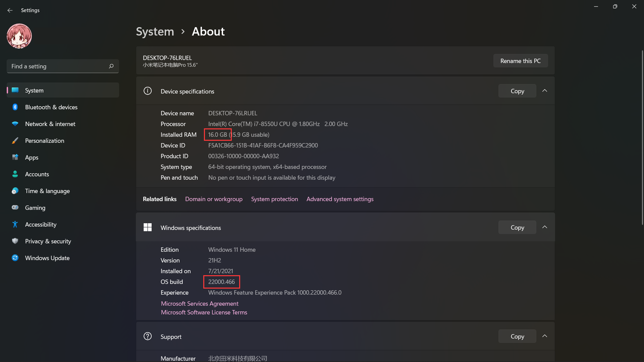This screenshot has width=644, height=362.
Task: Go to Privacy & security
Action: pos(63,241)
